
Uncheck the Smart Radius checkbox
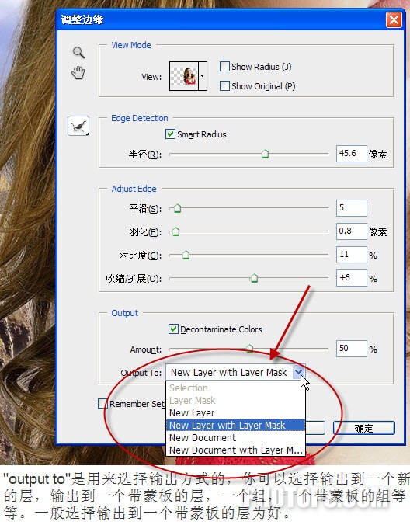pos(170,134)
